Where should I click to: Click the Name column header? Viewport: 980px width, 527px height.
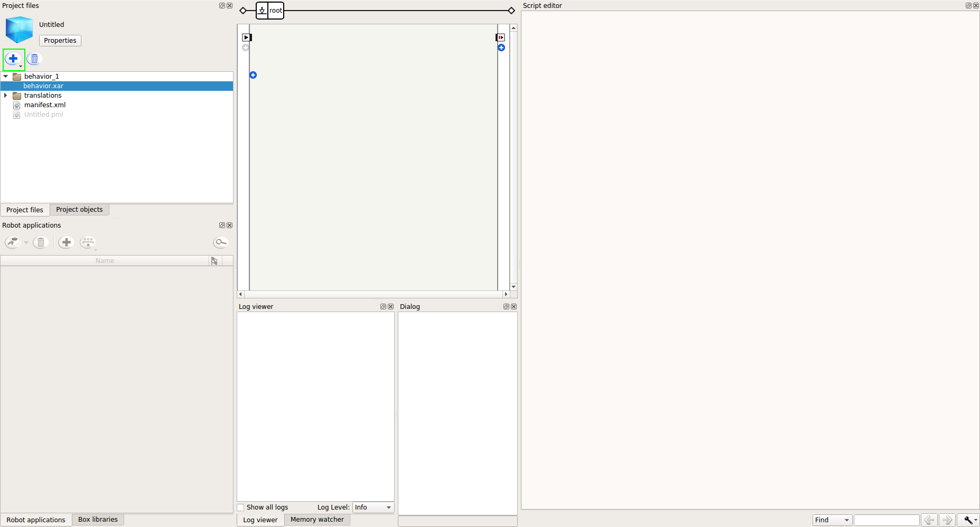pos(105,261)
